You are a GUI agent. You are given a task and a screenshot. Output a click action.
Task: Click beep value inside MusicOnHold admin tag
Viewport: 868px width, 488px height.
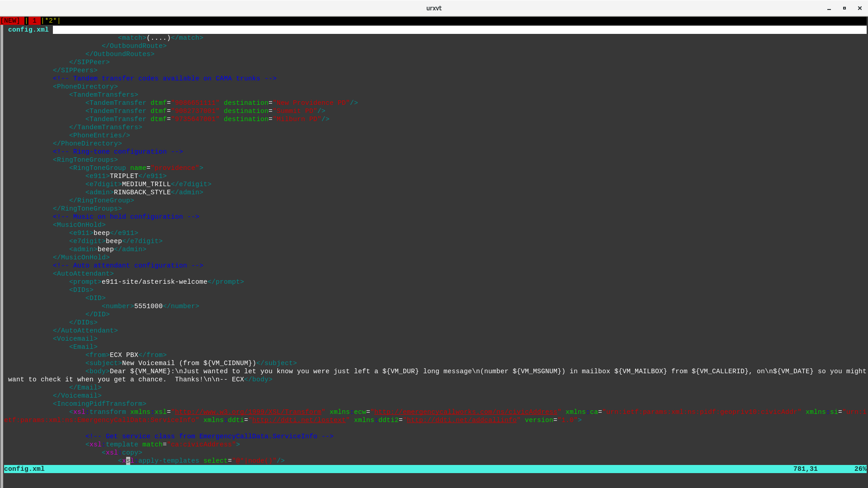[106, 249]
